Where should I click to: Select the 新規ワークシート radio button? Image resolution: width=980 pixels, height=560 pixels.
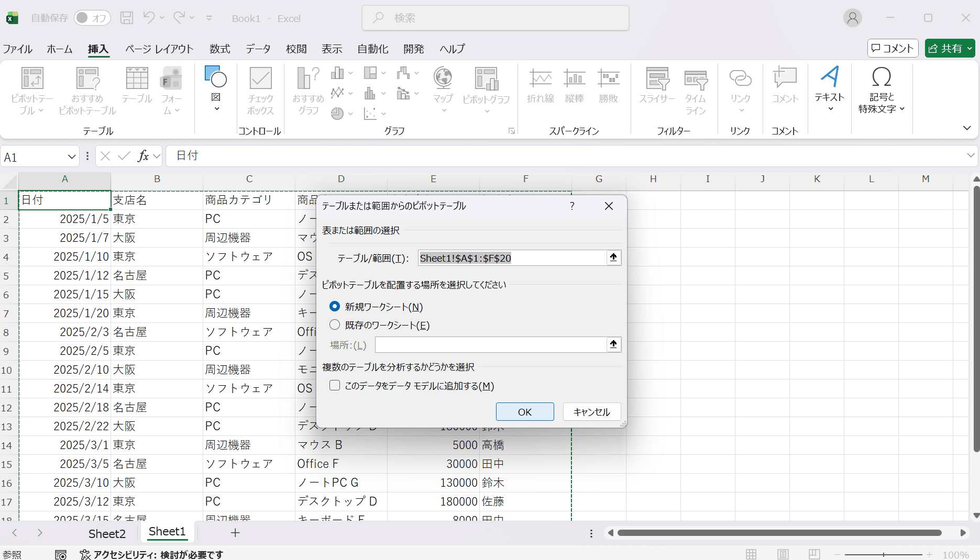point(335,306)
